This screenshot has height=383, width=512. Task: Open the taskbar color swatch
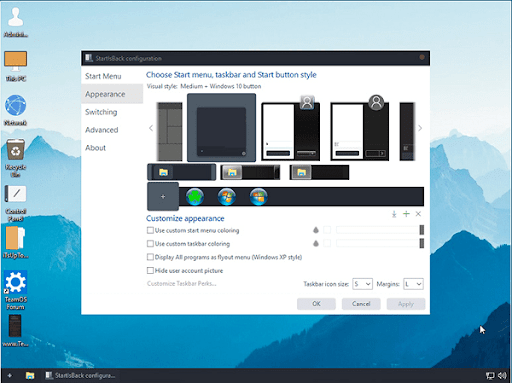click(x=327, y=243)
